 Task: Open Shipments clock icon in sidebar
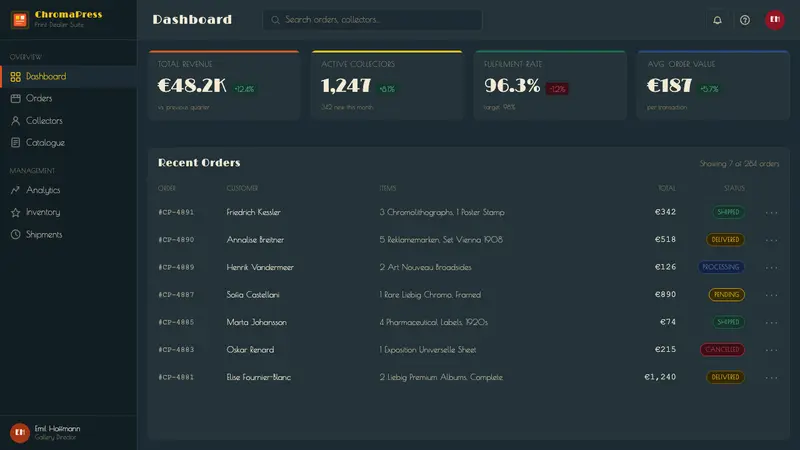tap(15, 235)
